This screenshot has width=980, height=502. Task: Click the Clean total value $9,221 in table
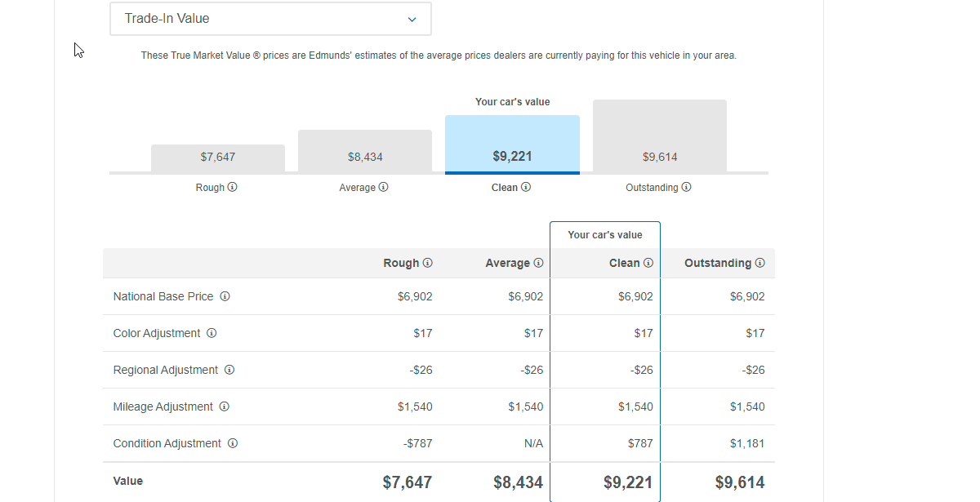coord(628,482)
